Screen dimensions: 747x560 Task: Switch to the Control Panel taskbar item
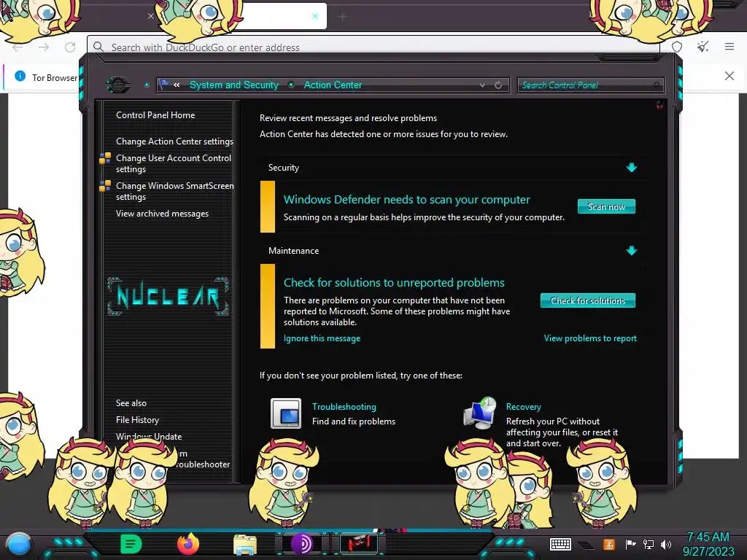(359, 544)
